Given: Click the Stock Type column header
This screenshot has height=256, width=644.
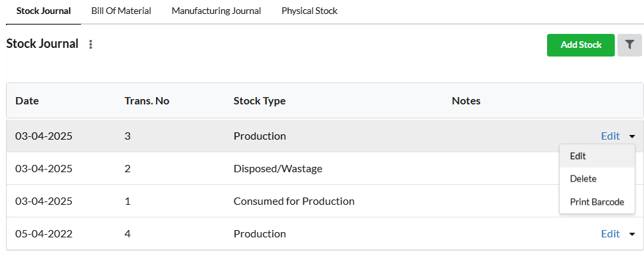Looking at the screenshot, I should pos(260,101).
